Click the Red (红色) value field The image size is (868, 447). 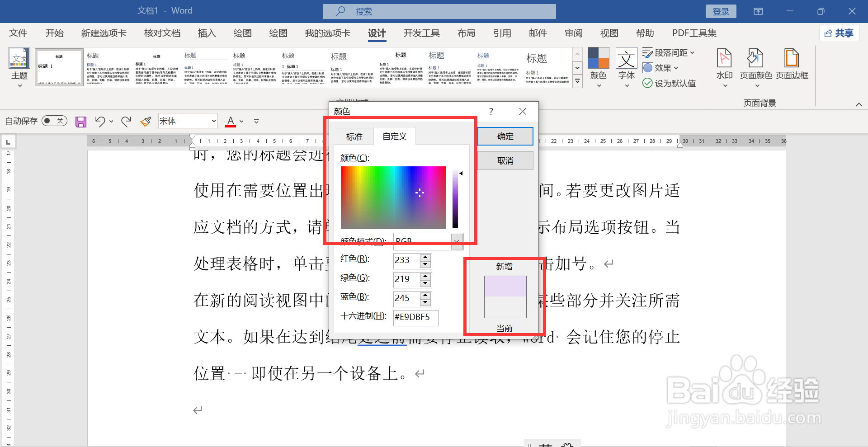406,260
